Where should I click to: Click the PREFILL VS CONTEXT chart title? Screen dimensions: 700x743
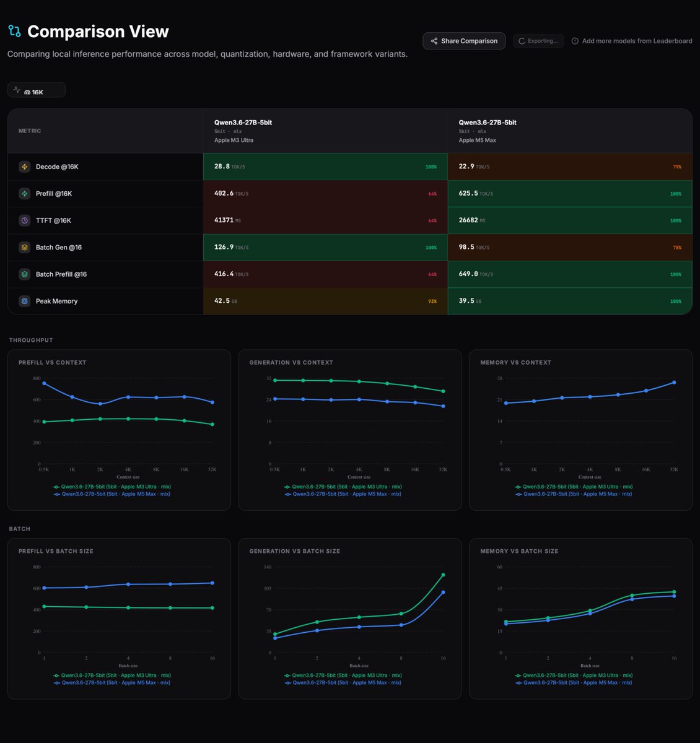coord(53,363)
